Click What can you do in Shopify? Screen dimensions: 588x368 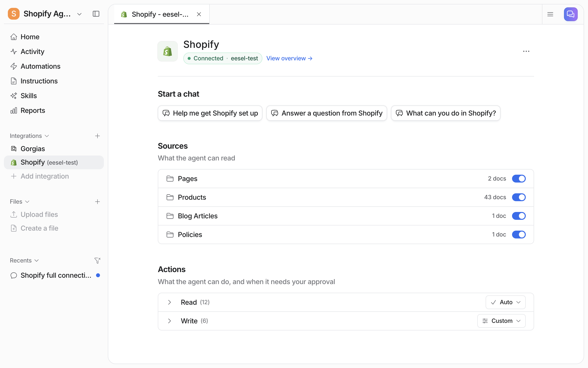446,113
